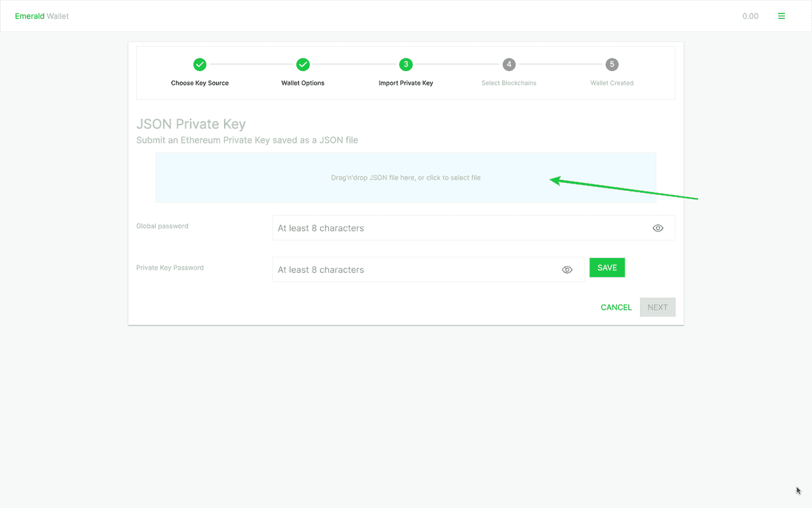The image size is (812, 508).
Task: Select the Select Blockchains step label
Action: (509, 83)
